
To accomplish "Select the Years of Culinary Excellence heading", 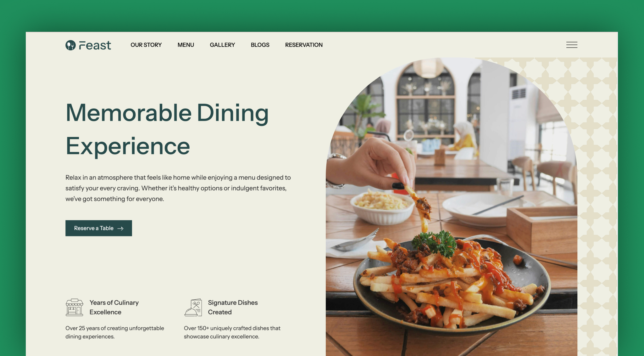I will (x=114, y=307).
